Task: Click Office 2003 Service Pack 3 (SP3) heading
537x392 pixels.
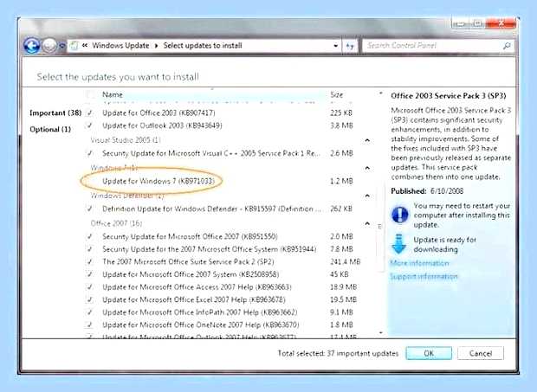Action: click(449, 96)
